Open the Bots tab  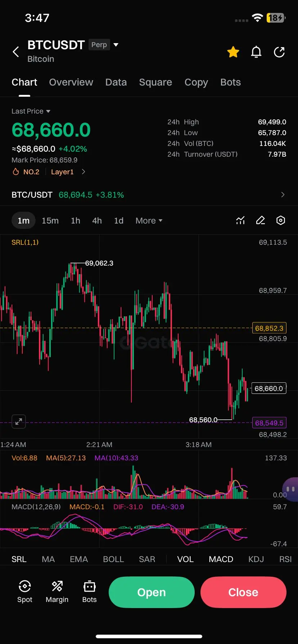[x=230, y=82]
